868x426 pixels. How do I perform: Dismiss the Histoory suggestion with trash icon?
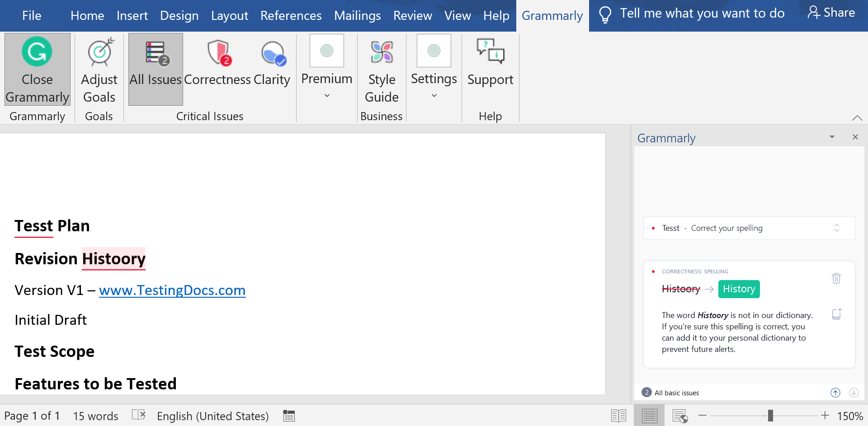tap(836, 278)
